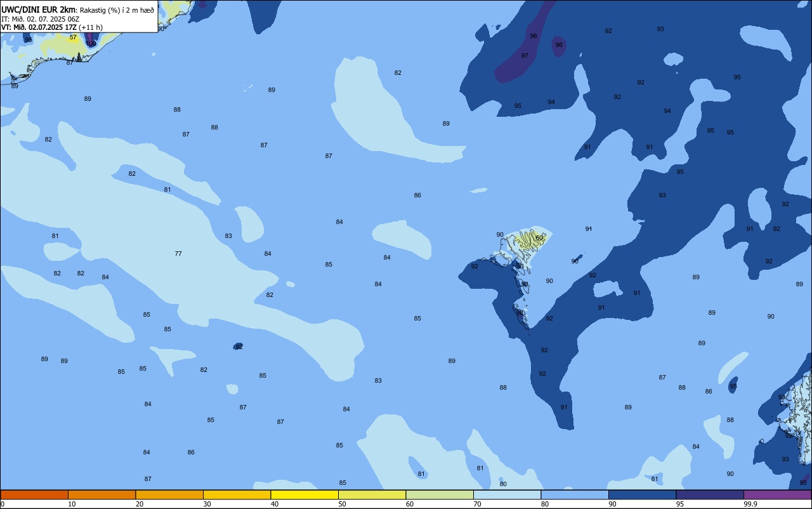Image resolution: width=812 pixels, height=509 pixels.
Task: Click the '40' tick label on the color scale
Action: 275,504
